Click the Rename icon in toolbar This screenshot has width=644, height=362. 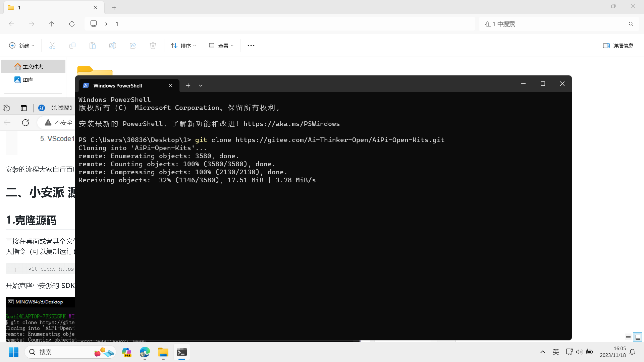[113, 46]
